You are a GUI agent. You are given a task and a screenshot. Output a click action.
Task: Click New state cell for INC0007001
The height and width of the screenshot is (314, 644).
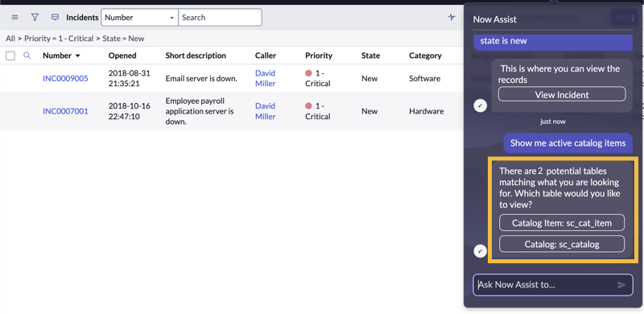click(369, 111)
